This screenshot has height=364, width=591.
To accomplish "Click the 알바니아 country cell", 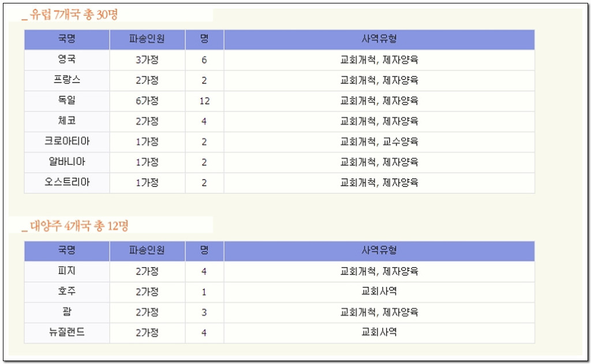I will click(67, 162).
